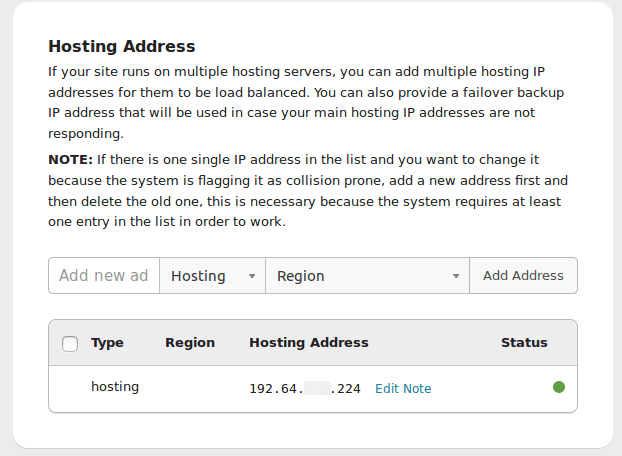Click the blurred segment of the IP address
The height and width of the screenshot is (456, 622).
(x=317, y=389)
